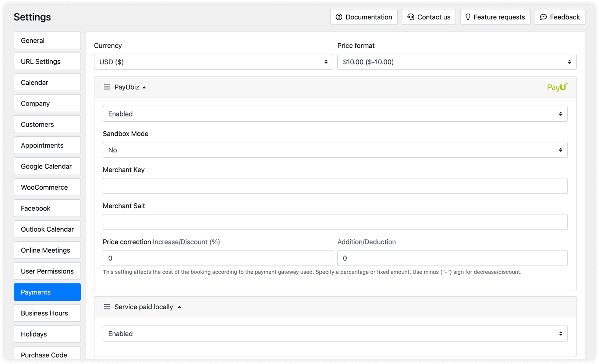Screen dimensions: 599x364
Task: Click the Merchant Key label
Action: (x=124, y=170)
